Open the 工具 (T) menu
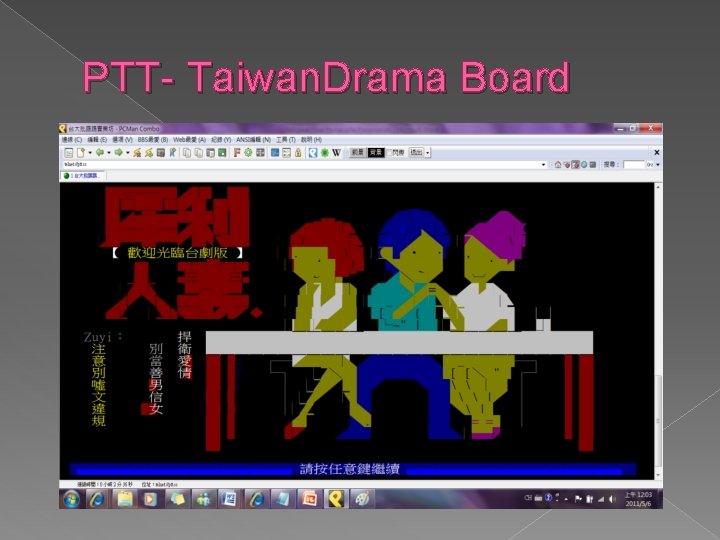The height and width of the screenshot is (540, 720). (x=285, y=140)
